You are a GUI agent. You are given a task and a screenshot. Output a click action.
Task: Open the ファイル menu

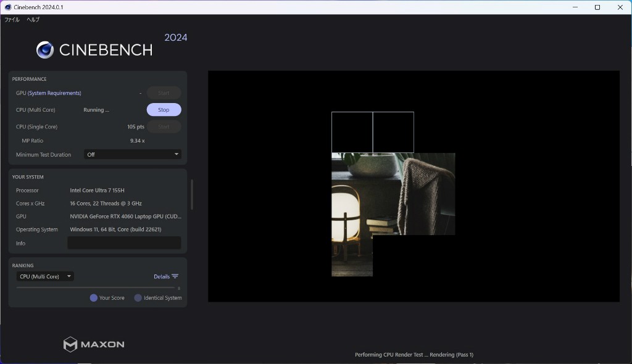(12, 20)
